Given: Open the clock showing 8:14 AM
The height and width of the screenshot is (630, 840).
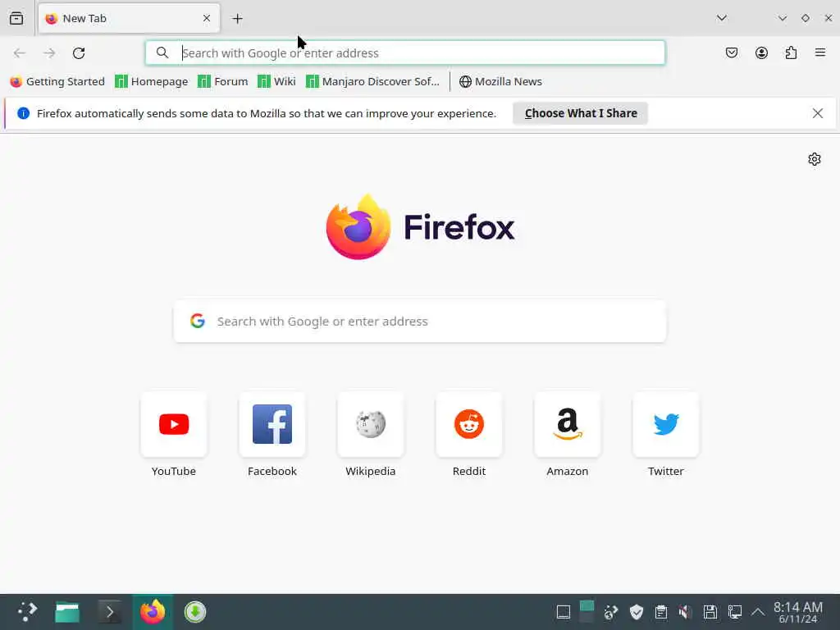Looking at the screenshot, I should pos(797,612).
